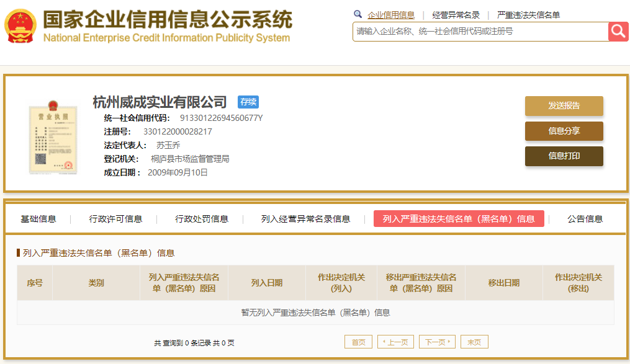Click the 移出日期 column header

(504, 283)
